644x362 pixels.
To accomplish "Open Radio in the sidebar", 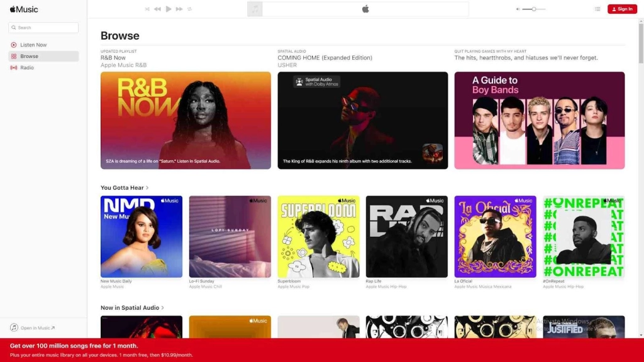I will 43,68.
